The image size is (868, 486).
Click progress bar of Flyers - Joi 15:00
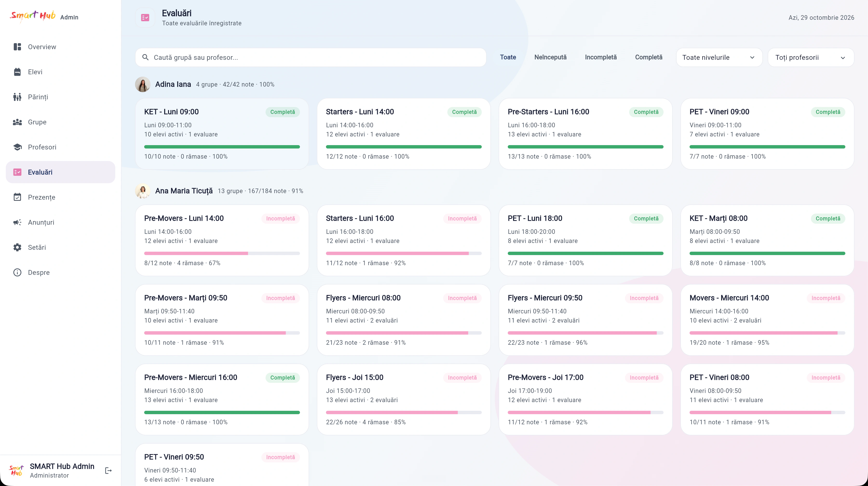point(404,412)
